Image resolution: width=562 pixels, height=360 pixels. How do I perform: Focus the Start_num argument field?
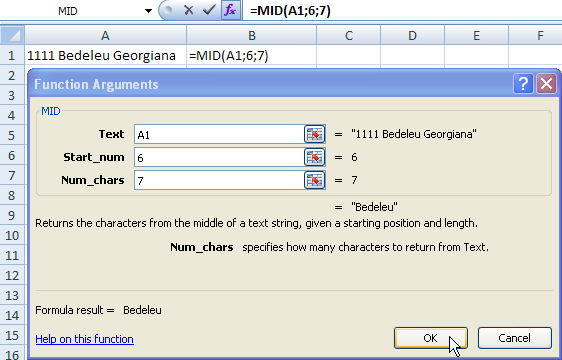pos(219,157)
